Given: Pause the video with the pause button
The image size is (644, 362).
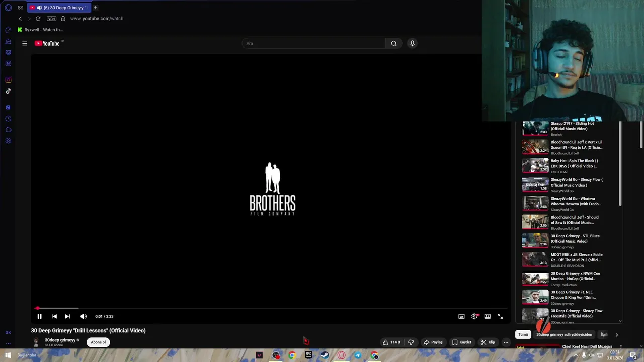Looking at the screenshot, I should click(x=39, y=316).
